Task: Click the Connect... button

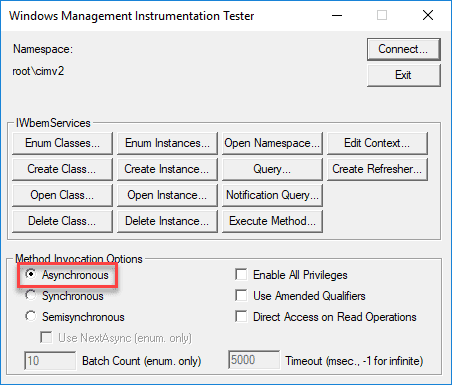Action: (x=404, y=49)
